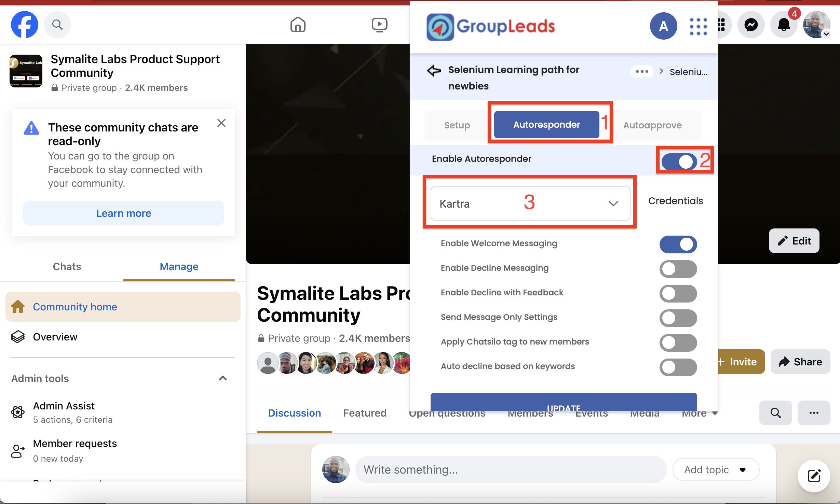Click the Learn more button
The image size is (840, 504).
point(124,213)
